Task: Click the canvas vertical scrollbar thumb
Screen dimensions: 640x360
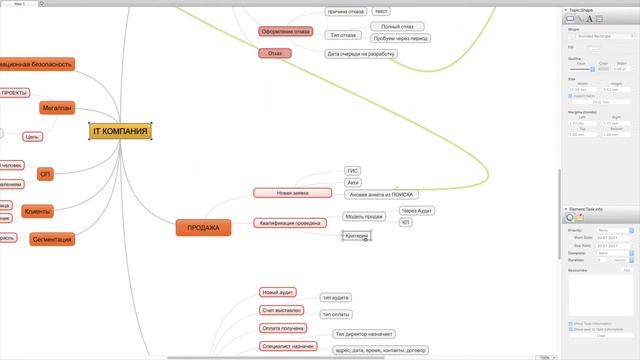Action: tap(560, 214)
